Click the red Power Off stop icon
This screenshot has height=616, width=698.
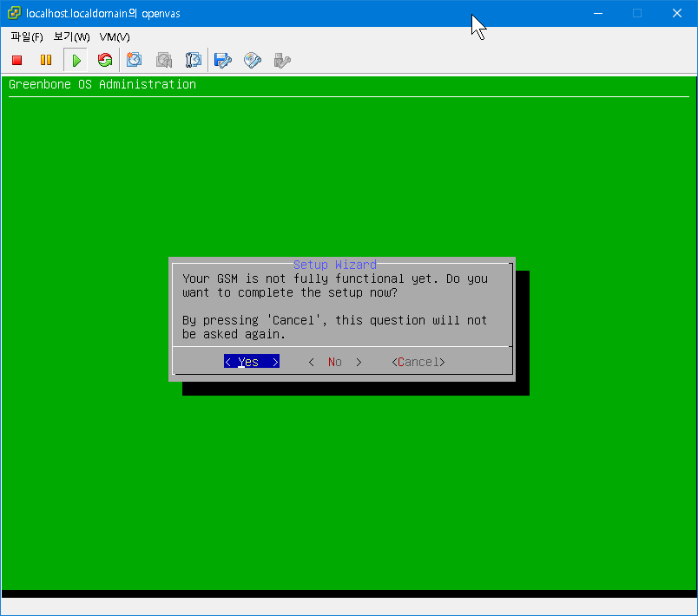tap(16, 60)
